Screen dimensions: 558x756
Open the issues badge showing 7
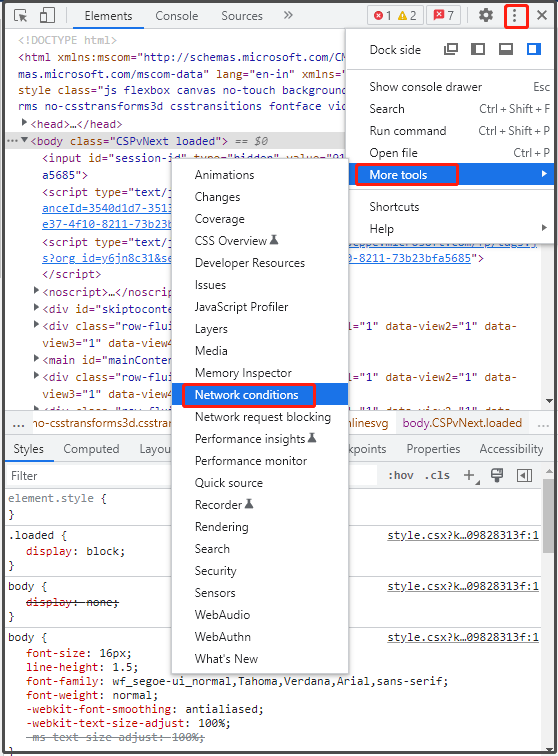443,15
